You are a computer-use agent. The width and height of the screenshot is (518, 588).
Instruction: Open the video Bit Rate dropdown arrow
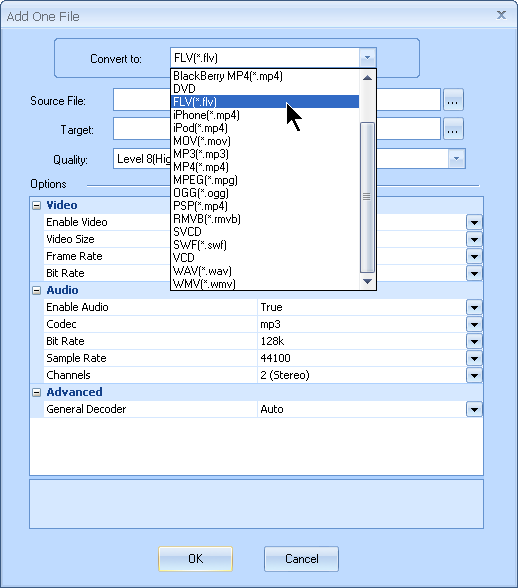coord(474,273)
